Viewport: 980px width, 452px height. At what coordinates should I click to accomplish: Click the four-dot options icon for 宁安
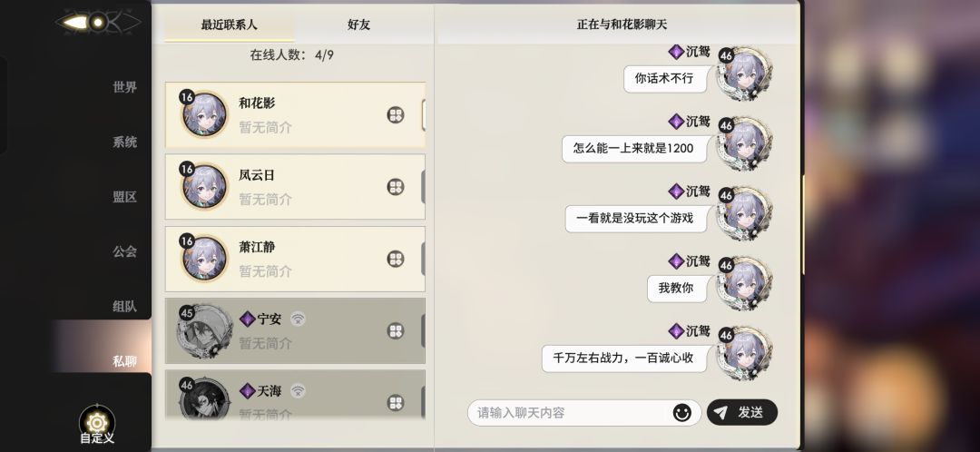pos(396,331)
